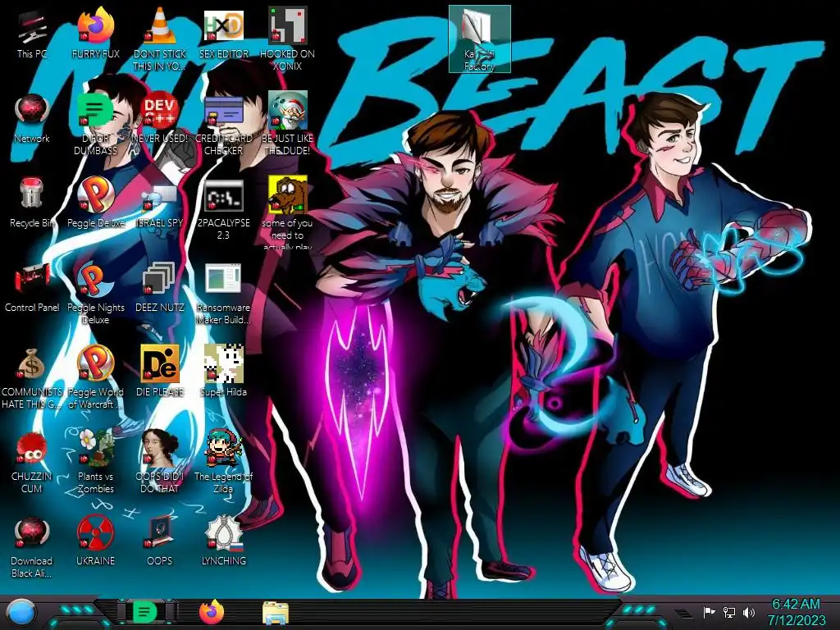Image resolution: width=840 pixels, height=630 pixels.
Task: Select the Network desktop icon
Action: [32, 119]
